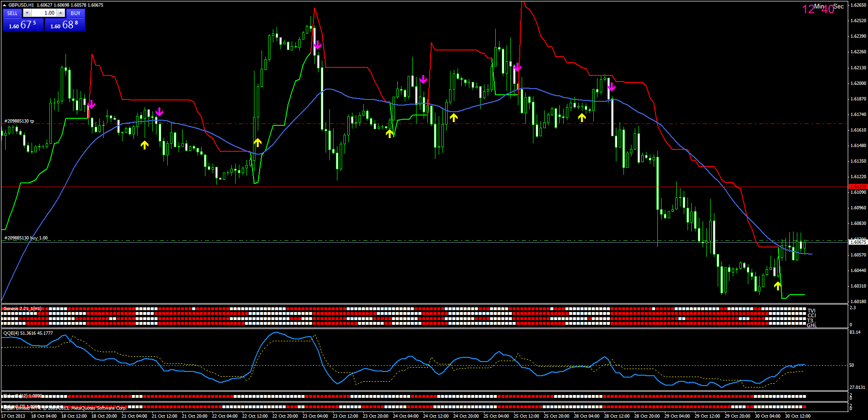868x420 pixels.
Task: Click the red horizontal line price tag
Action: (858, 187)
